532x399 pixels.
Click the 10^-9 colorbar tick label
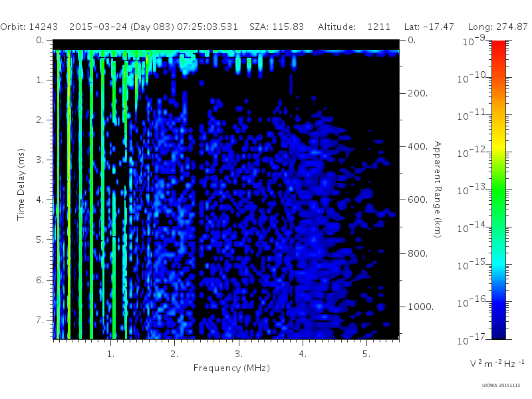point(474,41)
